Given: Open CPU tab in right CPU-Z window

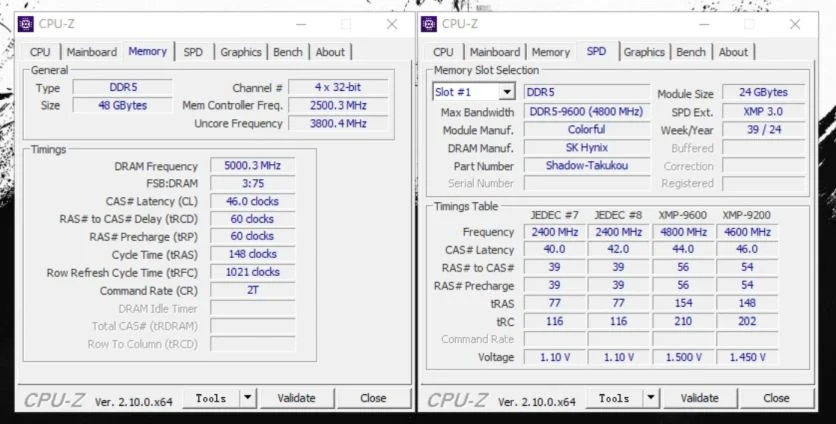Looking at the screenshot, I should (443, 52).
